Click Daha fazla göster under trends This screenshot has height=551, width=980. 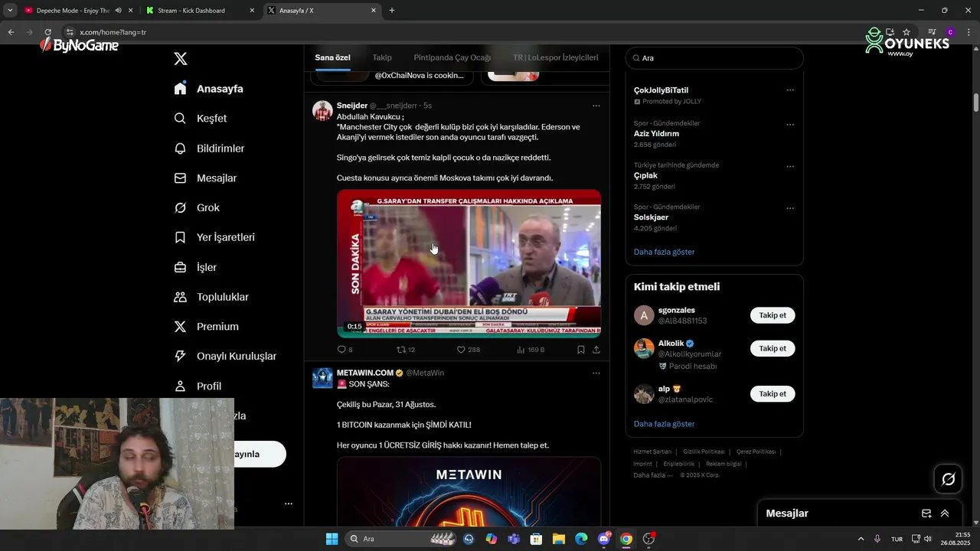pyautogui.click(x=664, y=252)
